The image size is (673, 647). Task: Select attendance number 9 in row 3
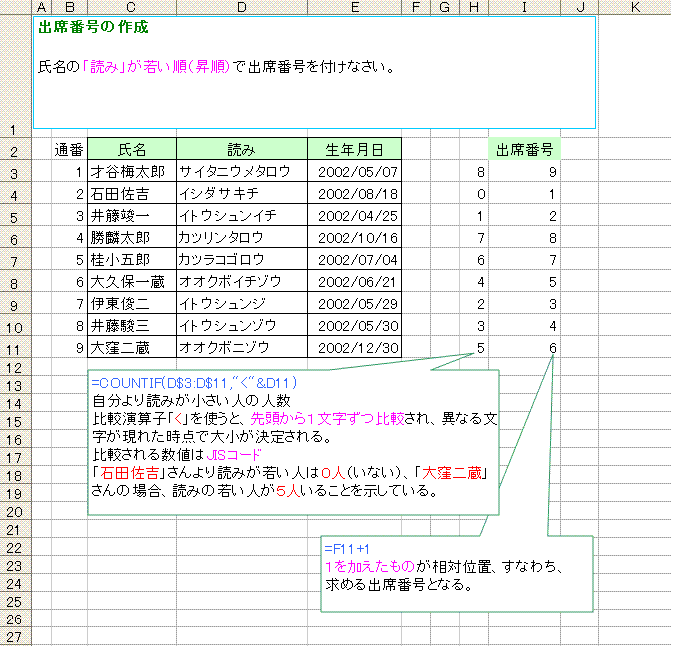[x=524, y=171]
